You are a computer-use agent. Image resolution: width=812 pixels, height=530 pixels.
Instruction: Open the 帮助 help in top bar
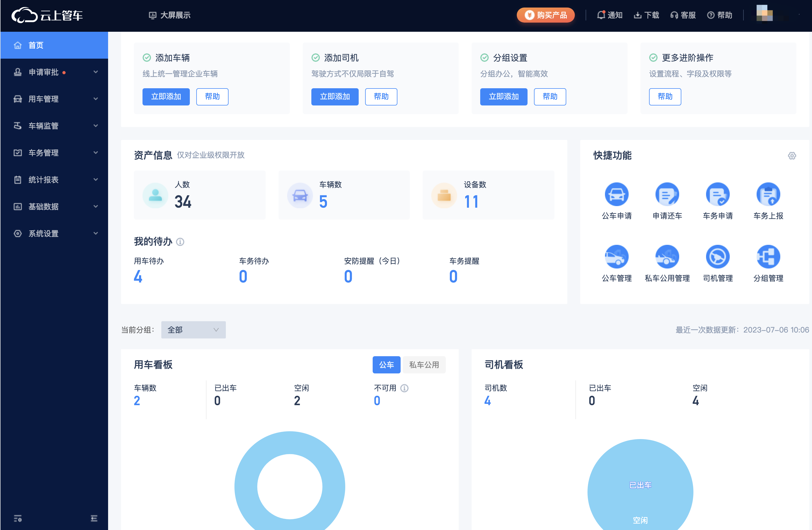[x=720, y=15]
